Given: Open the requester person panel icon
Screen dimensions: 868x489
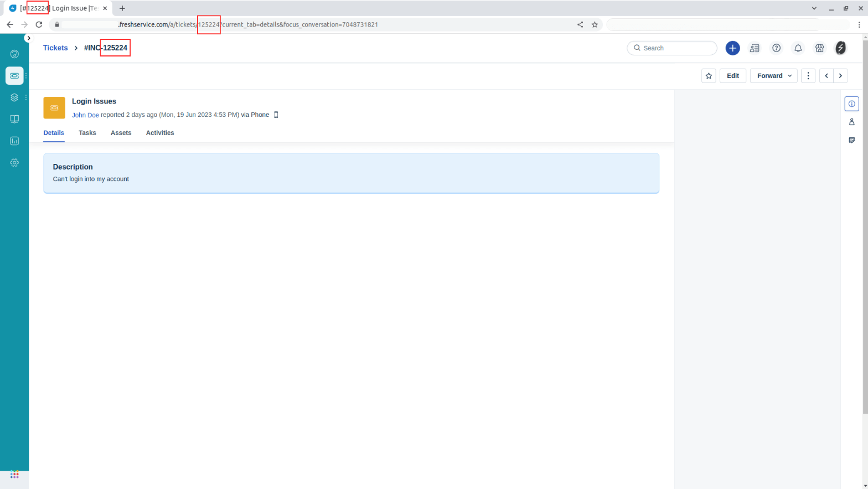Looking at the screenshot, I should [x=852, y=122].
